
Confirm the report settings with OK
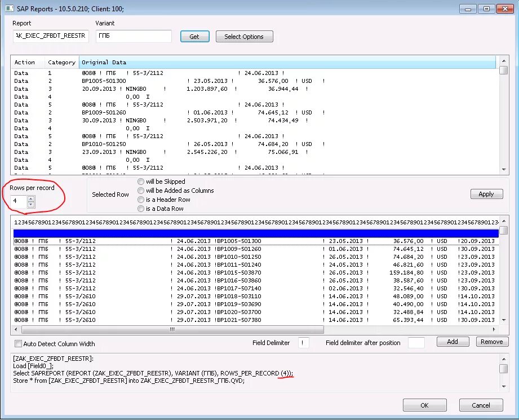424,405
